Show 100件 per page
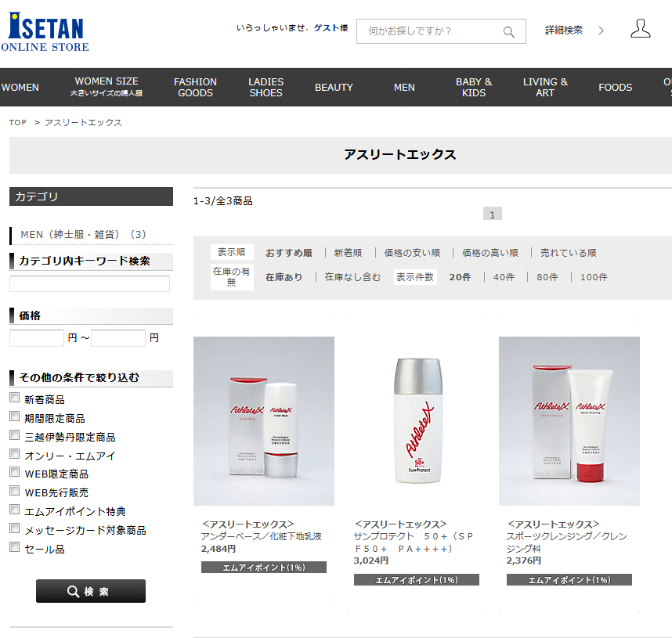Viewport: 672px width, 638px height. click(x=594, y=277)
